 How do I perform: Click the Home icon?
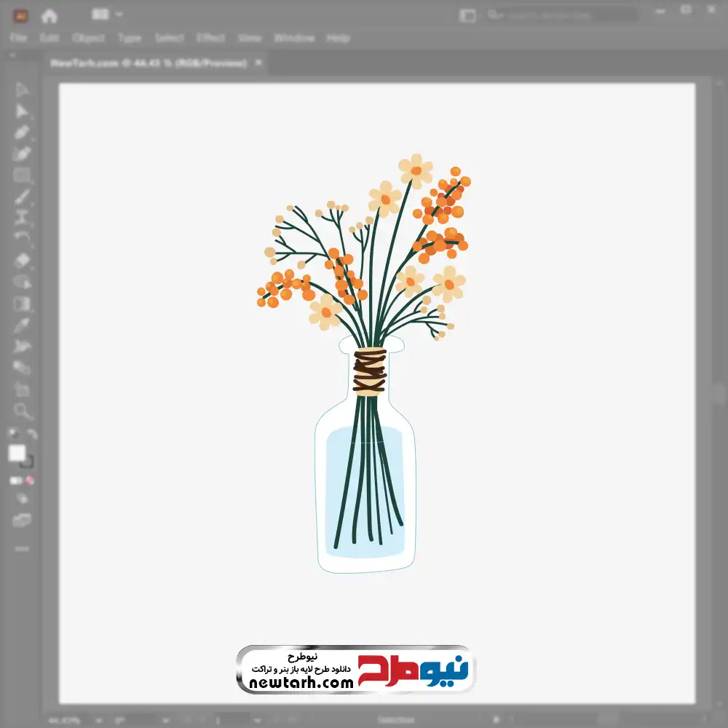(49, 15)
